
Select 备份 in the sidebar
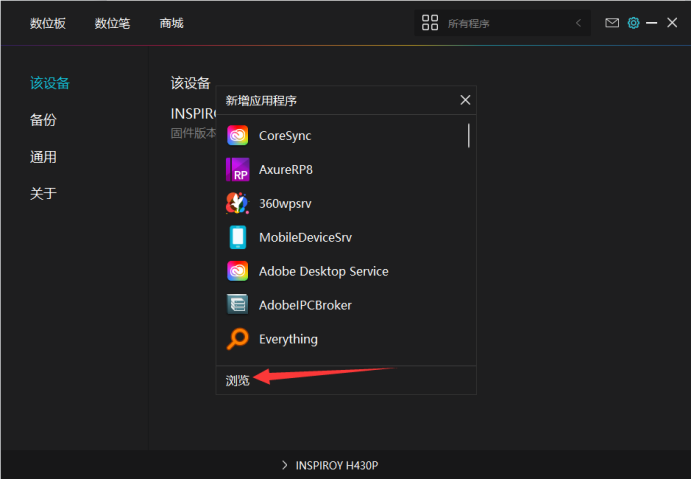[x=43, y=120]
